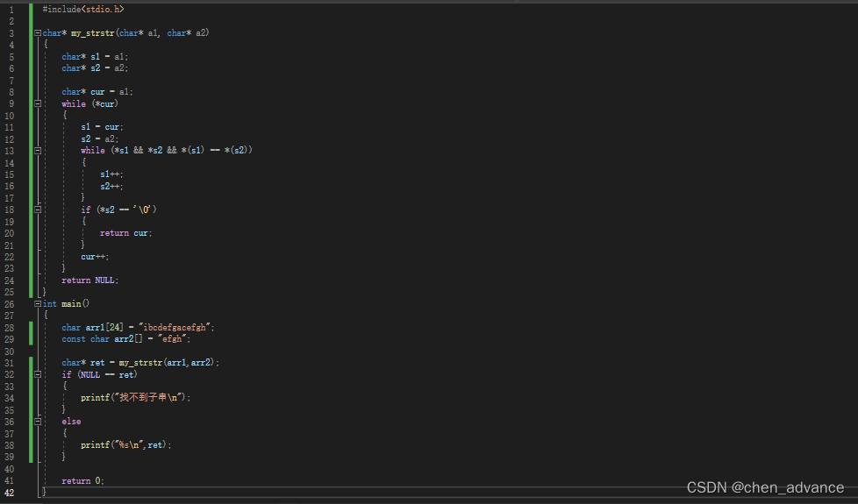The width and height of the screenshot is (858, 504).
Task: Click the "const char arr2[]" declaration line
Action: 125,339
